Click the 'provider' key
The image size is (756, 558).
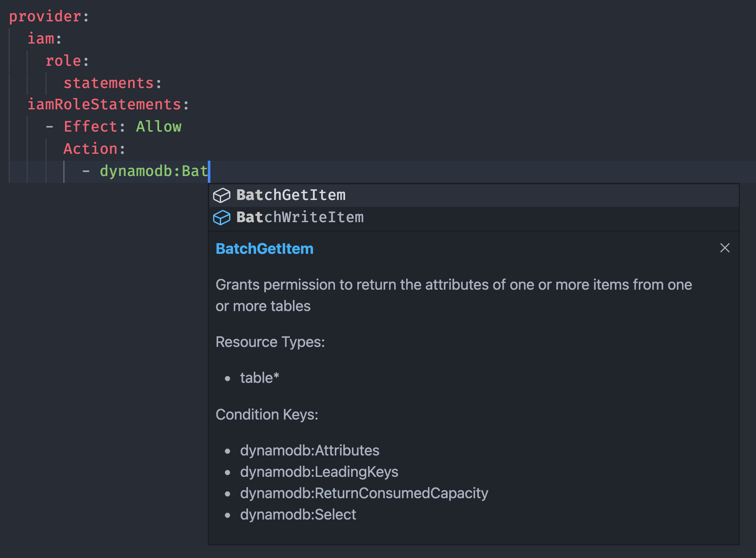coord(45,16)
